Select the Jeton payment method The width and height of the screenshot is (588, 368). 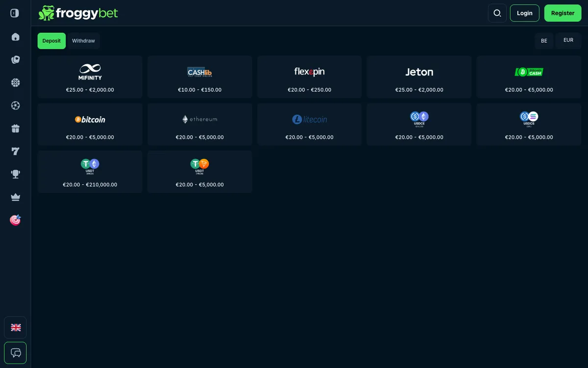pos(419,77)
